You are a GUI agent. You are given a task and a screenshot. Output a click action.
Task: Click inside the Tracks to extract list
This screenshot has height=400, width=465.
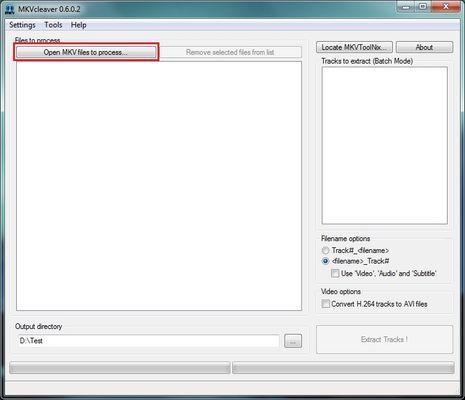click(x=385, y=146)
